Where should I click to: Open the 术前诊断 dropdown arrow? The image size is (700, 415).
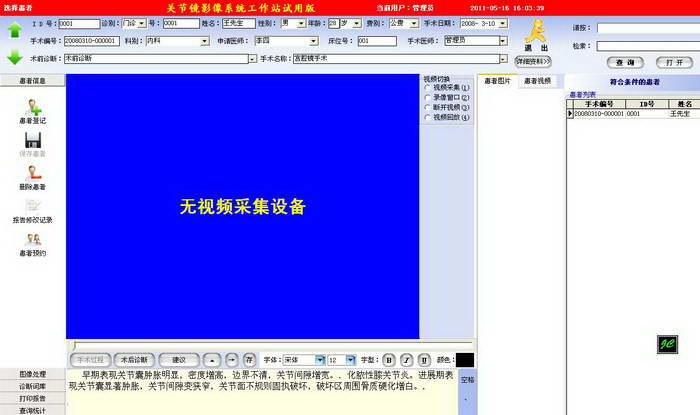coord(253,59)
